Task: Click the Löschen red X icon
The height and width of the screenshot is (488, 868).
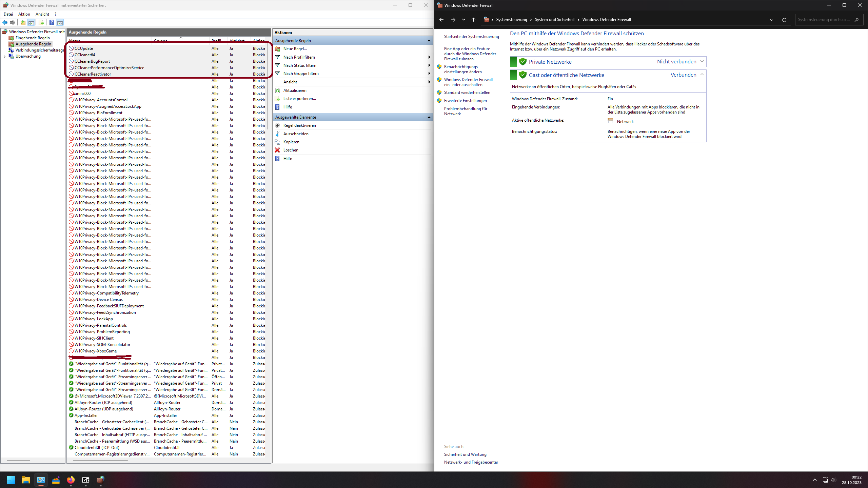Action: (277, 150)
